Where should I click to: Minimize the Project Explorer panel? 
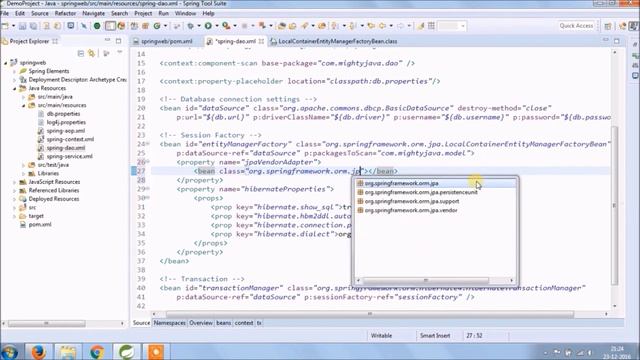click(x=107, y=40)
